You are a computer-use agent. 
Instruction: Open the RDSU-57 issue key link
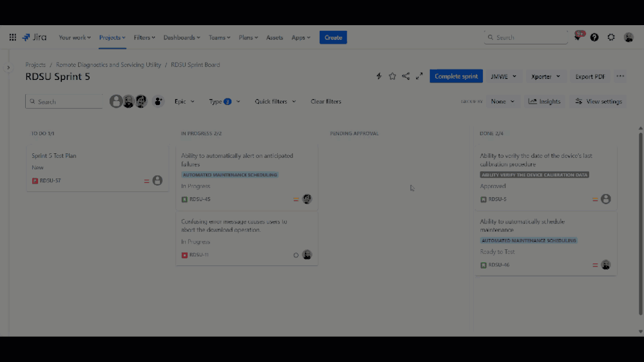[50, 180]
